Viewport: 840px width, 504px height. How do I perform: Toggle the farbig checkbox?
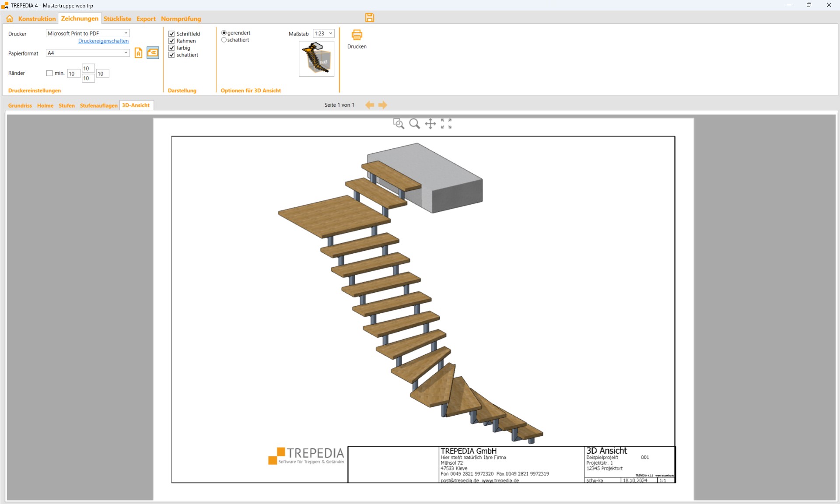click(171, 48)
